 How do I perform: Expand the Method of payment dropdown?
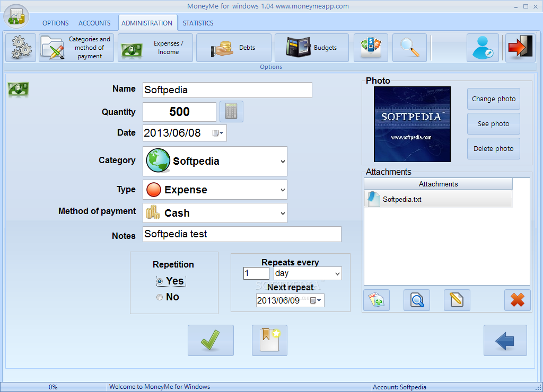coord(283,213)
